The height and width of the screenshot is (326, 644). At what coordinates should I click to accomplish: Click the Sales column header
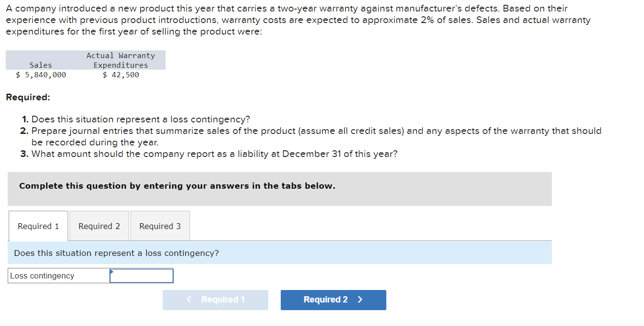(41, 65)
